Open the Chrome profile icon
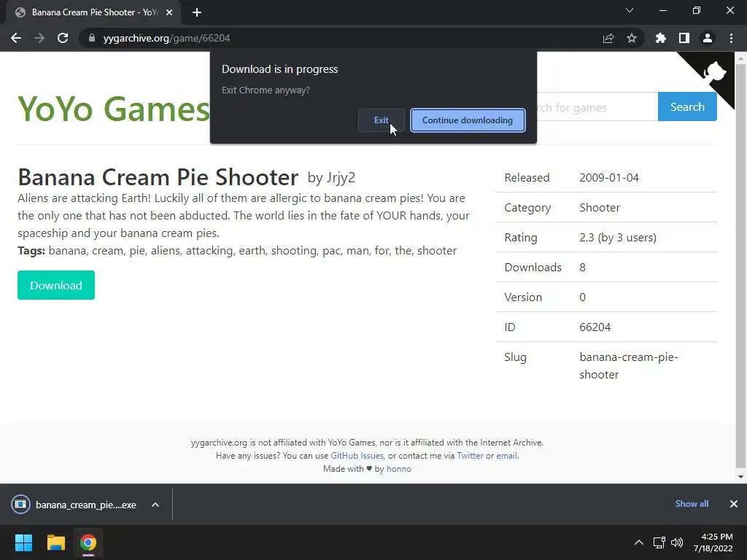 pyautogui.click(x=708, y=38)
